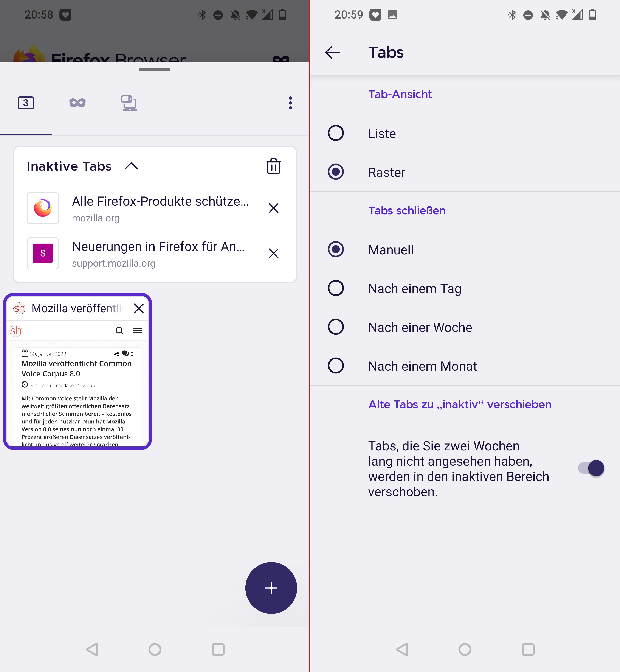Click Alte Tabs zu inaktiv verschieben header
The width and height of the screenshot is (620, 672).
(460, 404)
